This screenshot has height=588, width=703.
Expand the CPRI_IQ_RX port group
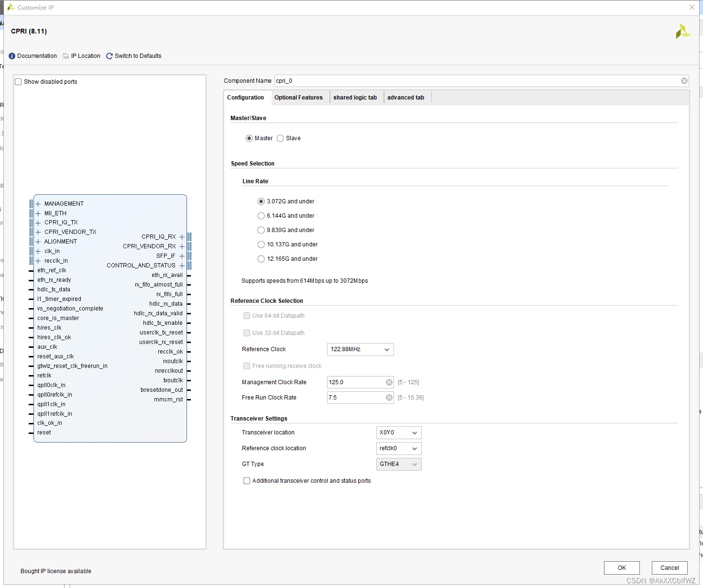[182, 237]
